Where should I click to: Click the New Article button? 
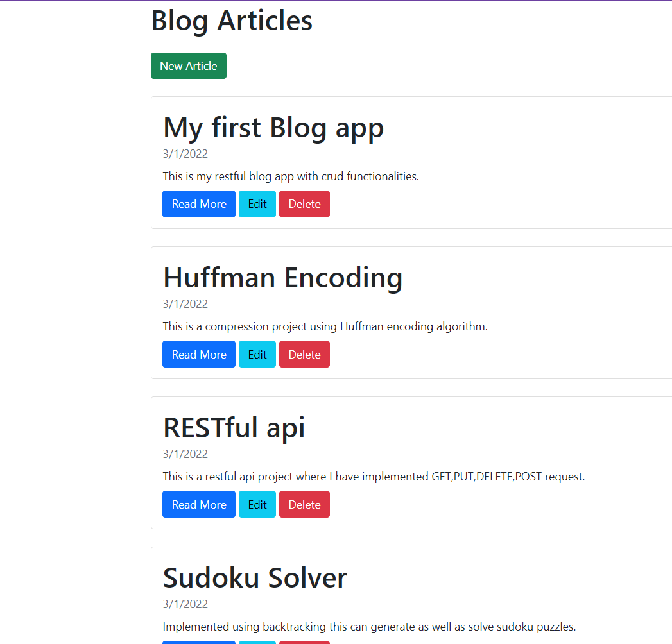coord(188,66)
